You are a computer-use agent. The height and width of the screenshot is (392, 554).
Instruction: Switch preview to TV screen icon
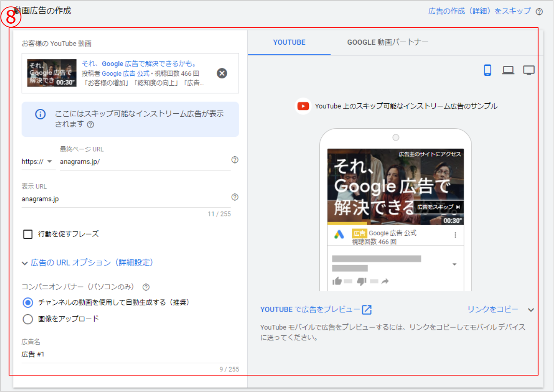point(529,70)
